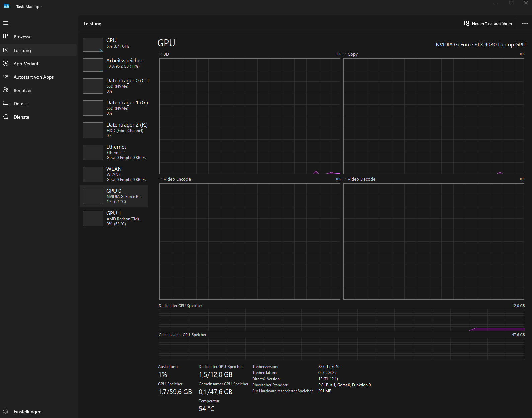
Task: Click the Autostart von Apps gauge icon
Action: [x=6, y=77]
